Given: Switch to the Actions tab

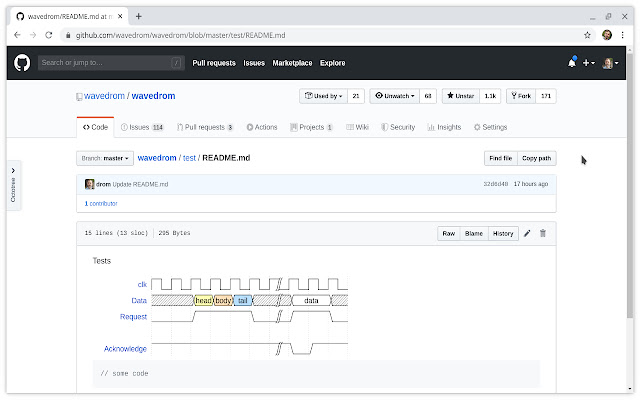Looking at the screenshot, I should pyautogui.click(x=262, y=127).
